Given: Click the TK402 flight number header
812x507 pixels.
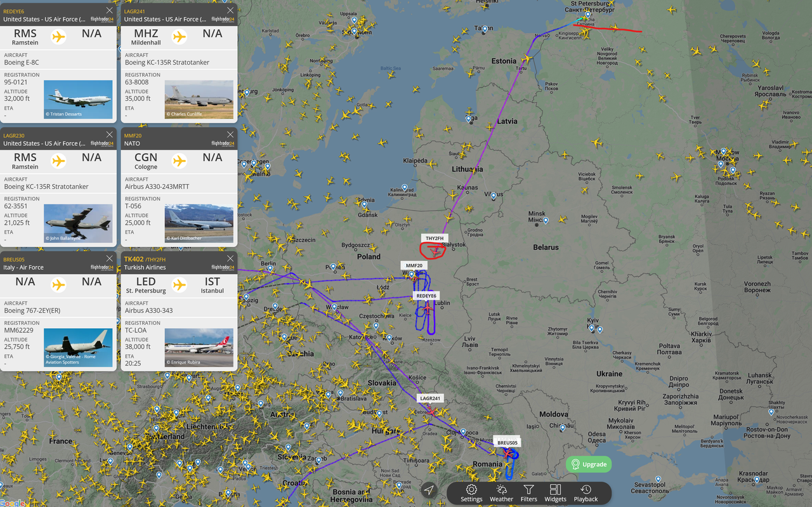Looking at the screenshot, I should pyautogui.click(x=133, y=259).
